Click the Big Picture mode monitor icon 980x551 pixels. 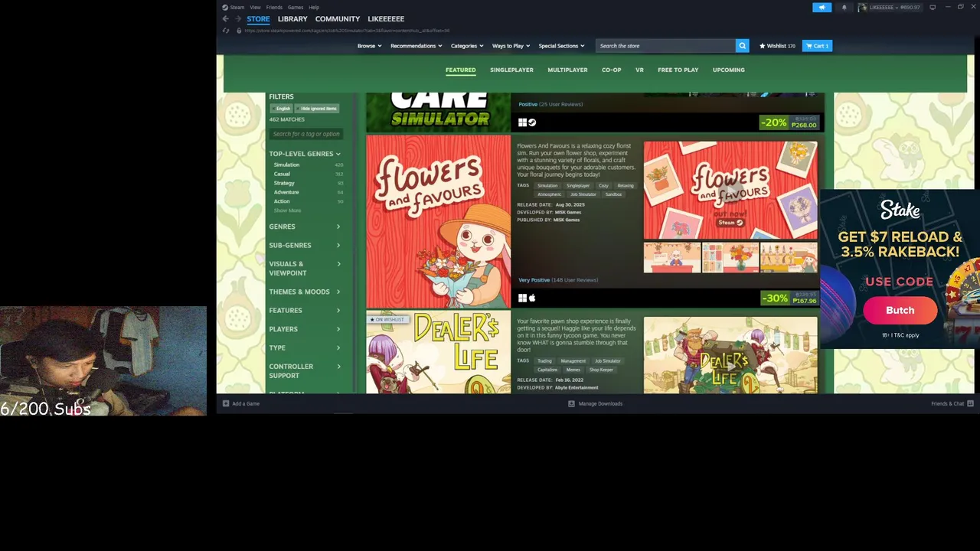pos(933,8)
